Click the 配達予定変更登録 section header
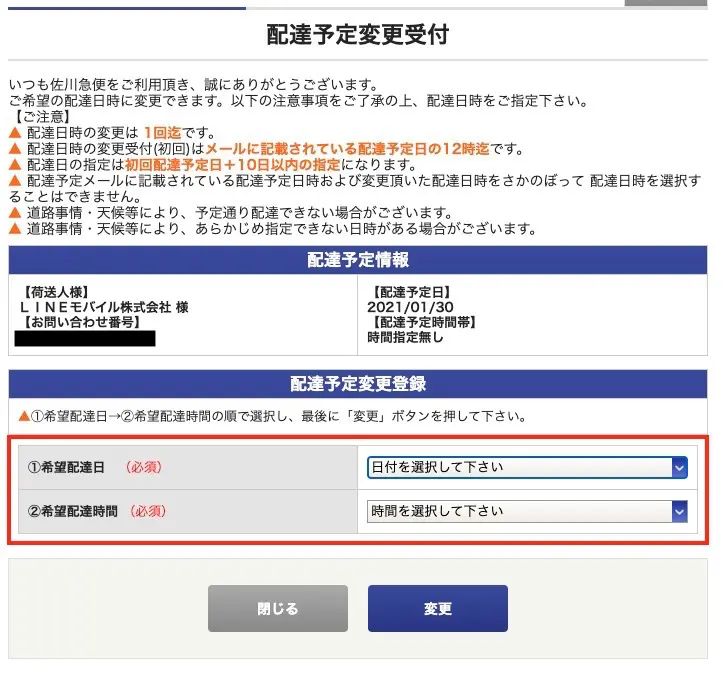The height and width of the screenshot is (677, 725). 357,384
